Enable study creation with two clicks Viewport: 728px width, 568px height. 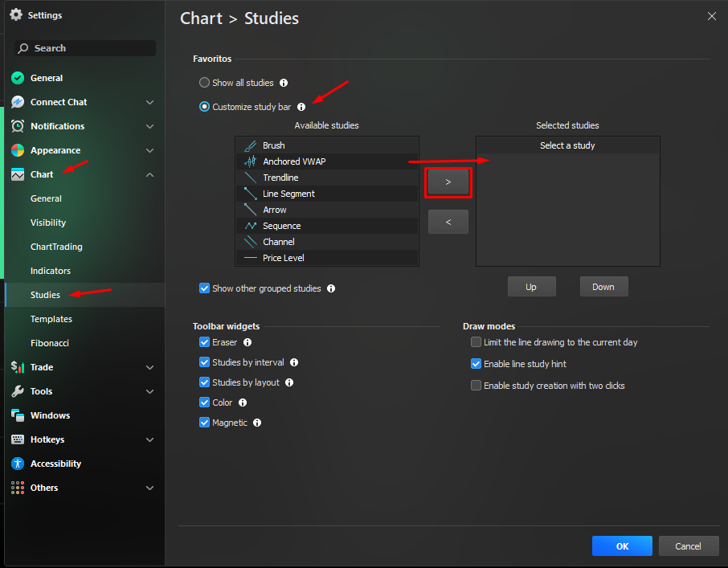(x=476, y=386)
